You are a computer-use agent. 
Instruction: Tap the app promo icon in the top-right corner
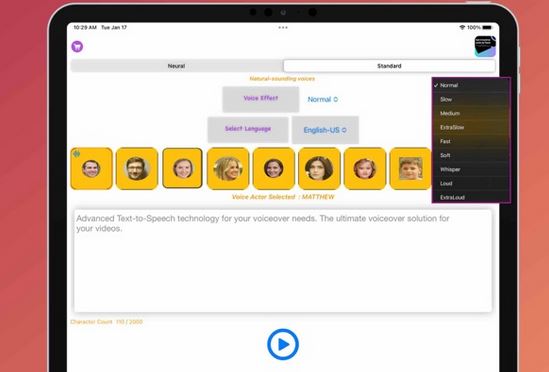click(485, 46)
